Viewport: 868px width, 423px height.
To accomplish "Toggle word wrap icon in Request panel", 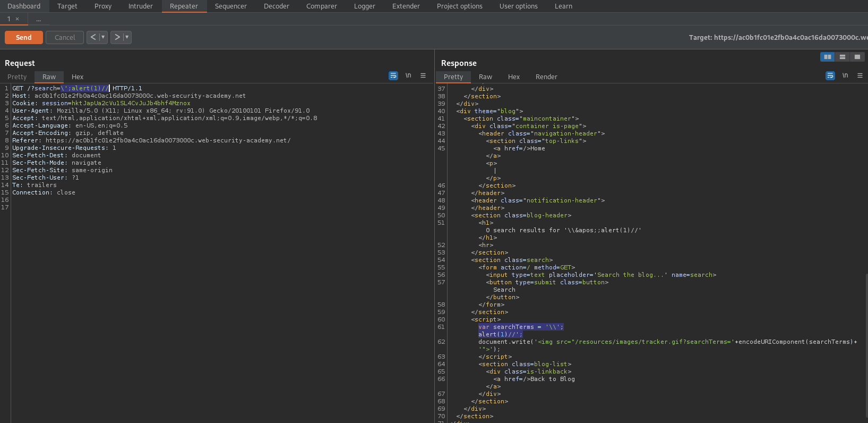I will (393, 76).
